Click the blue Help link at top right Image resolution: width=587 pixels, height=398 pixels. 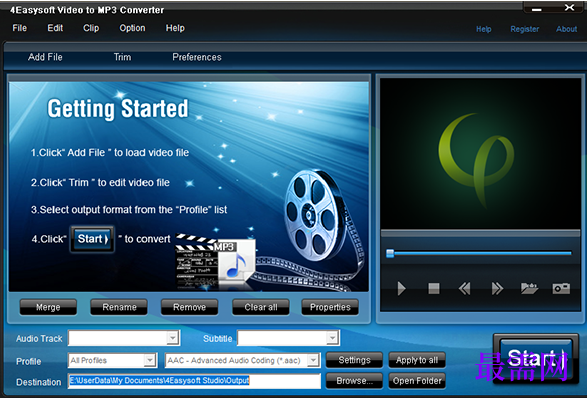coord(484,29)
